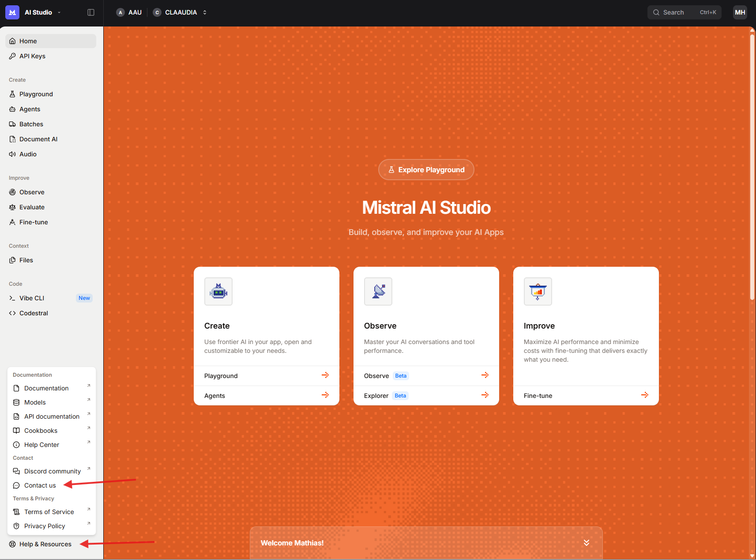Expand the AI Studio title dropdown
Image resolution: width=756 pixels, height=560 pixels.
(x=58, y=12)
